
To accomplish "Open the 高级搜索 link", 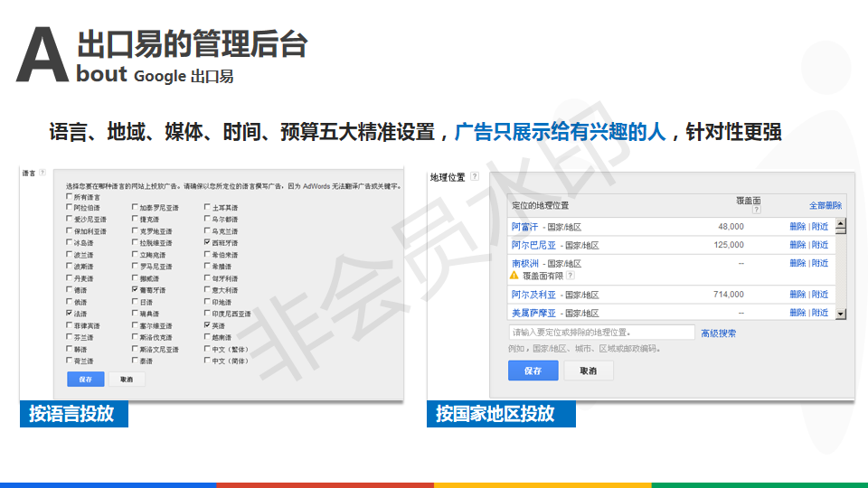I will (718, 333).
